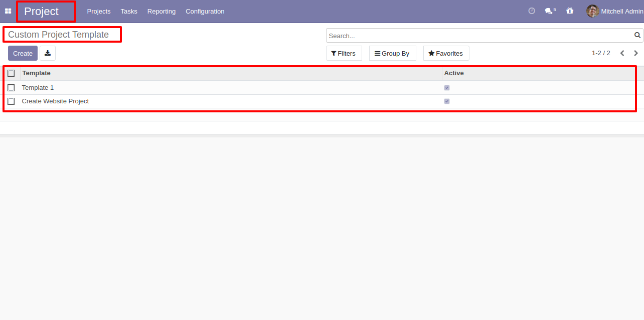The image size is (644, 320).
Task: Click Mitchell Admin avatar picture
Action: point(593,11)
